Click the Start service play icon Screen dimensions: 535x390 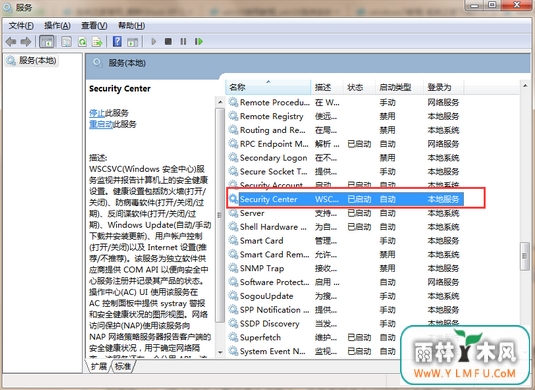click(x=154, y=42)
